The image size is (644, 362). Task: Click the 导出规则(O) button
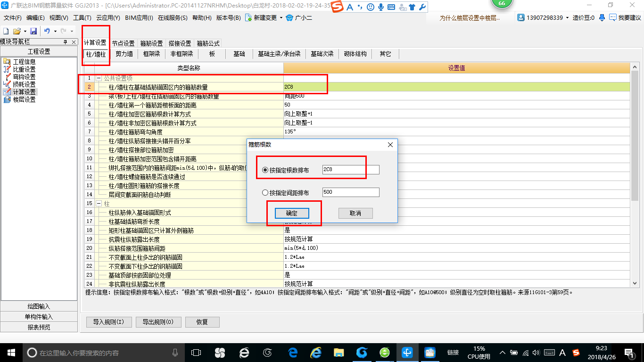(157, 322)
